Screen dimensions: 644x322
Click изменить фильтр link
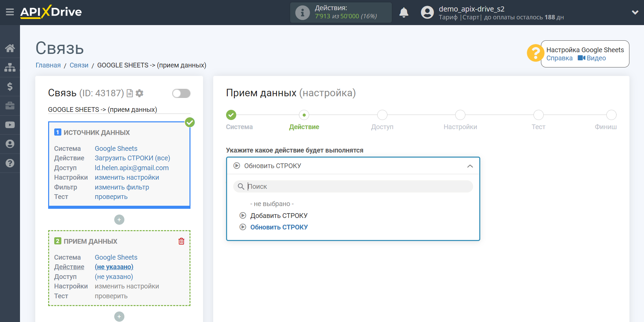tap(122, 187)
